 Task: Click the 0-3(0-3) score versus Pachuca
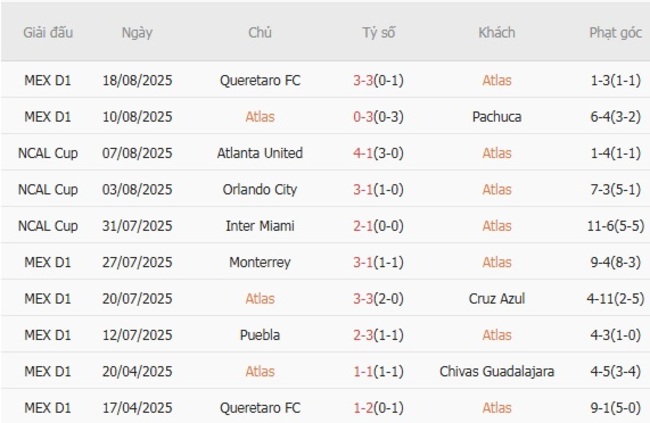tap(378, 117)
